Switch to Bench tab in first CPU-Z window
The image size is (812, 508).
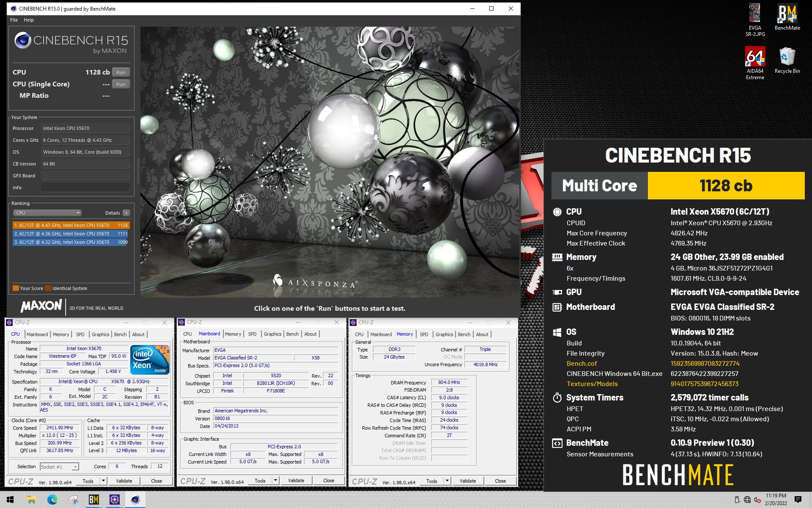pos(121,334)
